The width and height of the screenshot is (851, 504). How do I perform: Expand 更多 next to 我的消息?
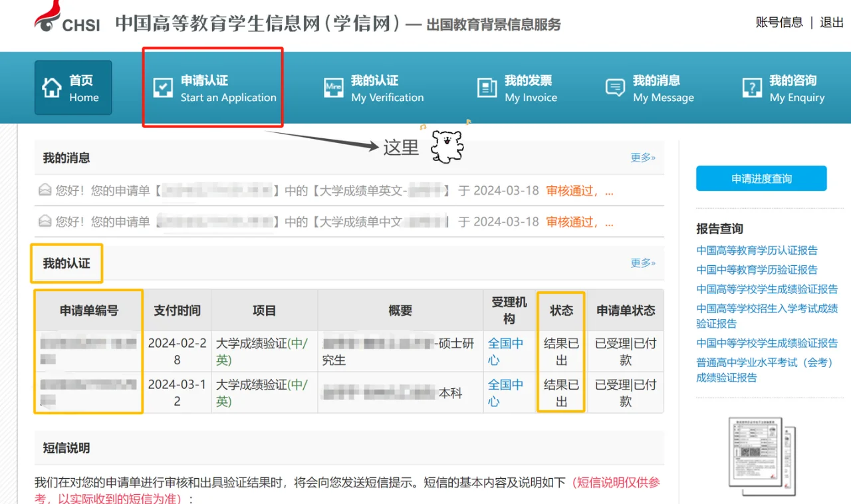click(x=643, y=158)
